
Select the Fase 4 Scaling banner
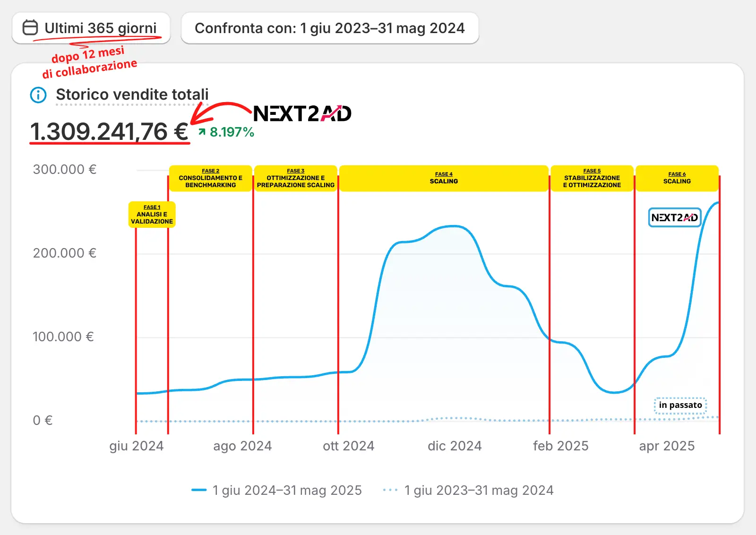[444, 178]
